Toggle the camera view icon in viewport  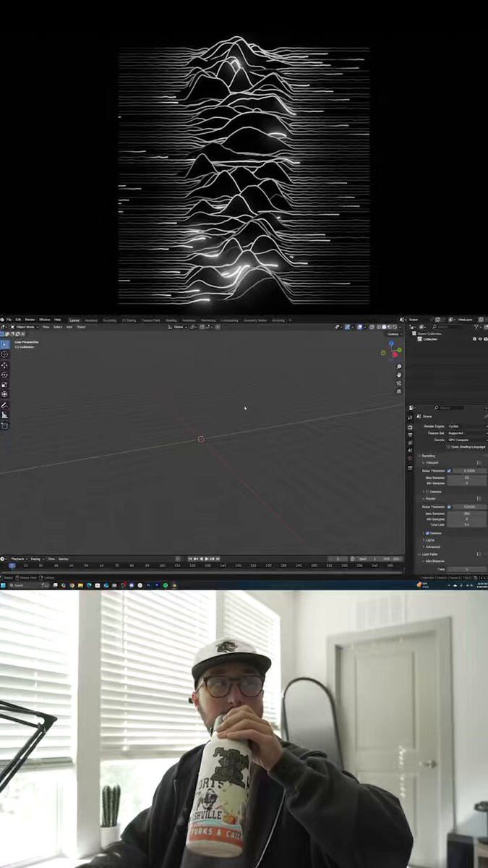point(399,383)
